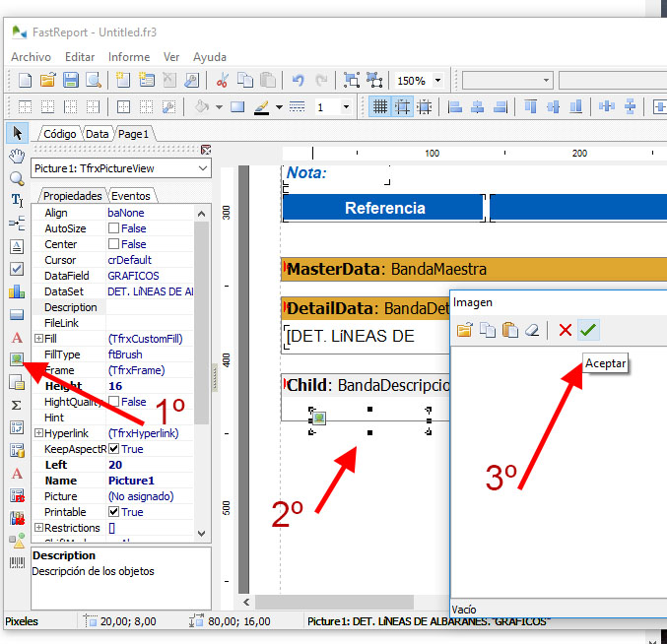Open the Editar menu
The width and height of the screenshot is (667, 644).
click(80, 57)
